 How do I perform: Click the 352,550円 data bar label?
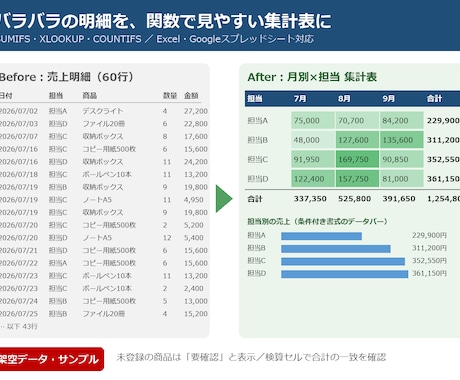point(429,261)
